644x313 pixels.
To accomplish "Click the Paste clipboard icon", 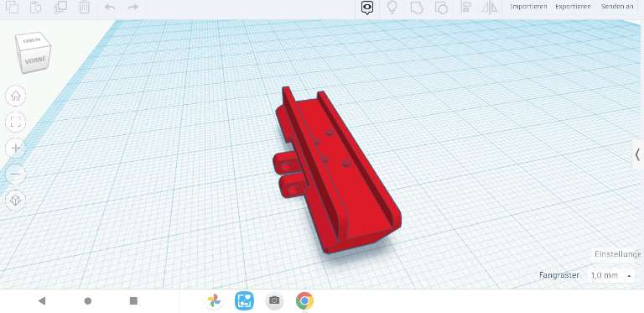I will point(36,7).
